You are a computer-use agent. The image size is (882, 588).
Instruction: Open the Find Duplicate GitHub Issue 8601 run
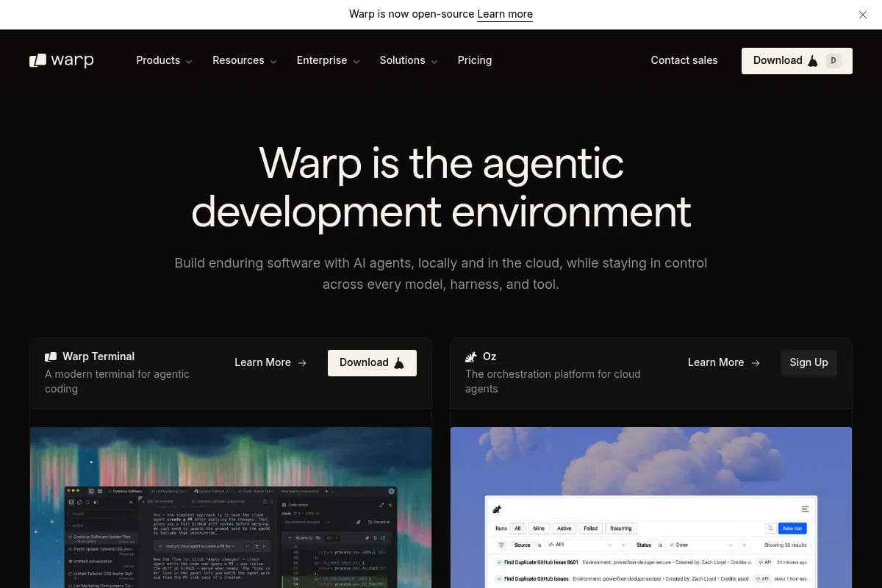pos(541,562)
